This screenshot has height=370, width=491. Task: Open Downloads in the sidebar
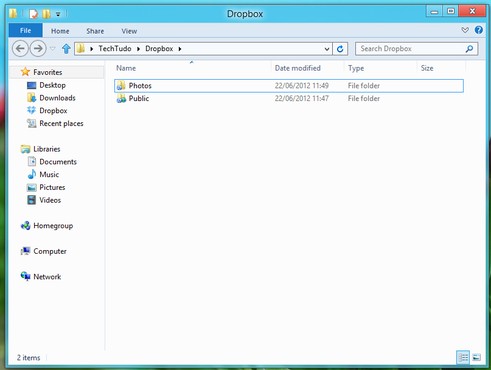coord(57,98)
